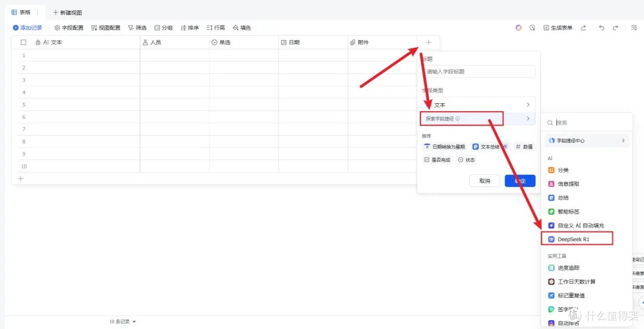Adjust 行高 row height

[x=216, y=27]
